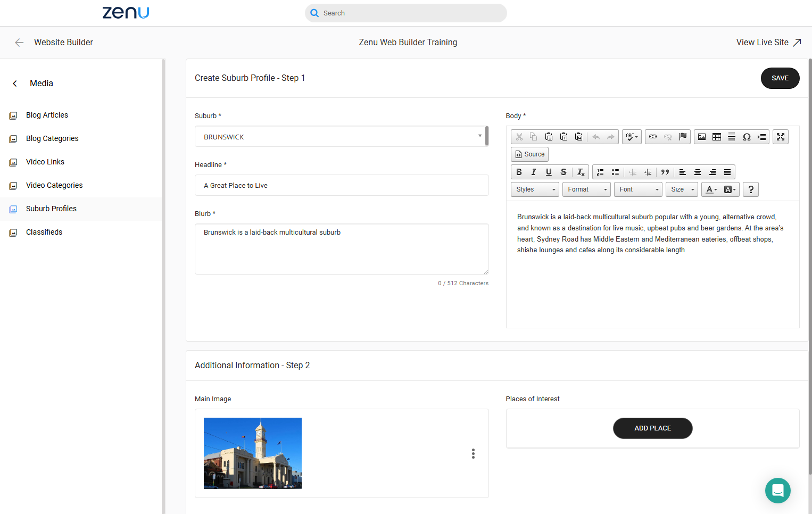Screen dimensions: 812x514
Task: Click the Headline input field
Action: pyautogui.click(x=342, y=185)
